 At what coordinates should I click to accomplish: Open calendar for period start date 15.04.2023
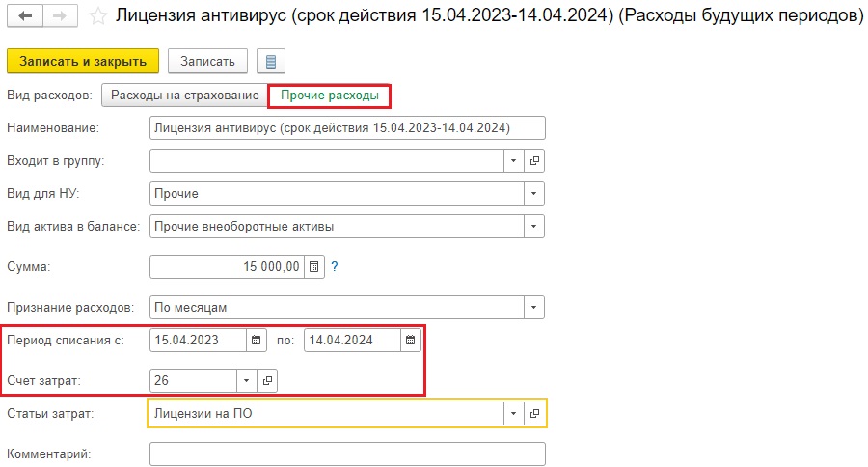[x=257, y=341]
